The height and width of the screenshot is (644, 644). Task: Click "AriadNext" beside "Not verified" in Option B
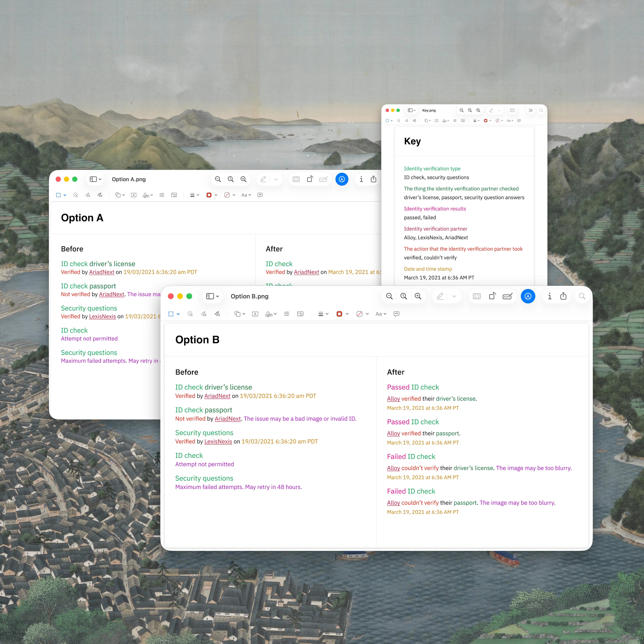click(228, 419)
